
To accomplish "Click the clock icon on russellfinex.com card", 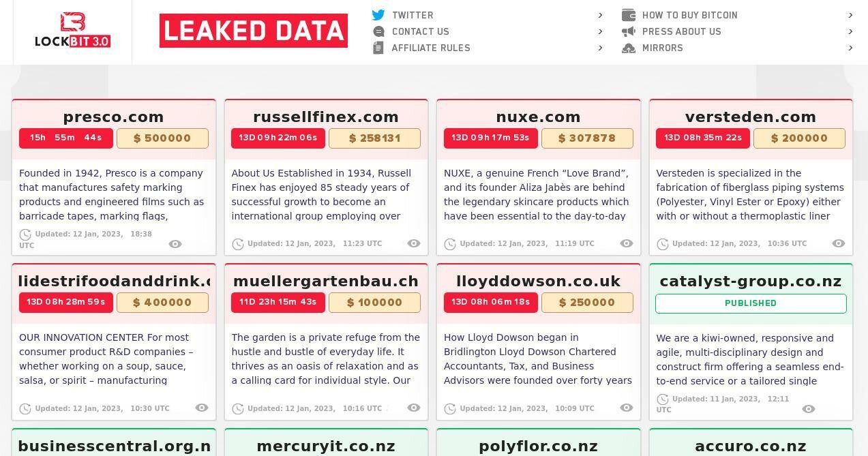I will tap(238, 244).
